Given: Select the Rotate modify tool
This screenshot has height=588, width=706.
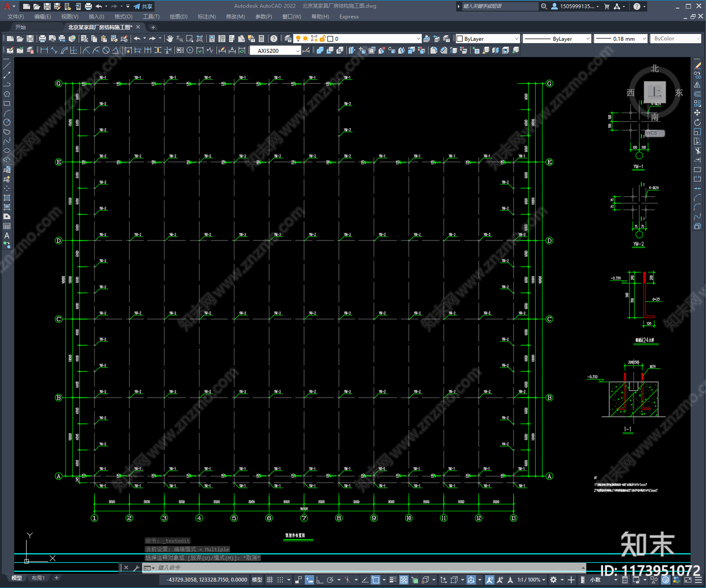Looking at the screenshot, I should [697, 122].
